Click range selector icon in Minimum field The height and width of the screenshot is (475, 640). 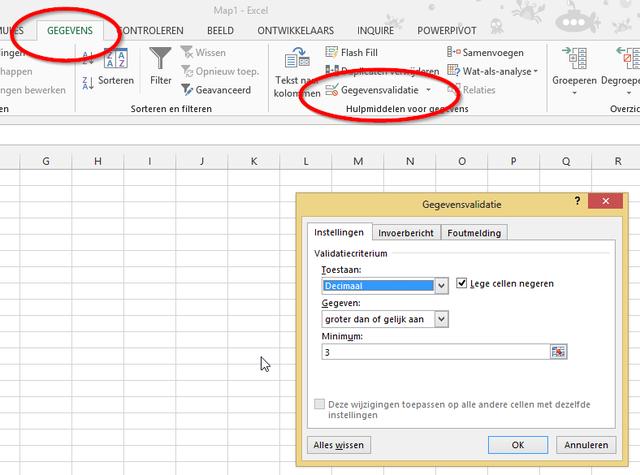coord(558,352)
